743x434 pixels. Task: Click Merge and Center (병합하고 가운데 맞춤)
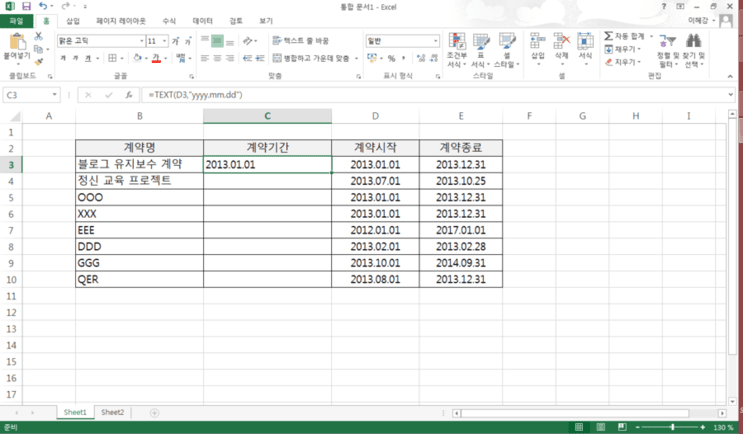[315, 58]
